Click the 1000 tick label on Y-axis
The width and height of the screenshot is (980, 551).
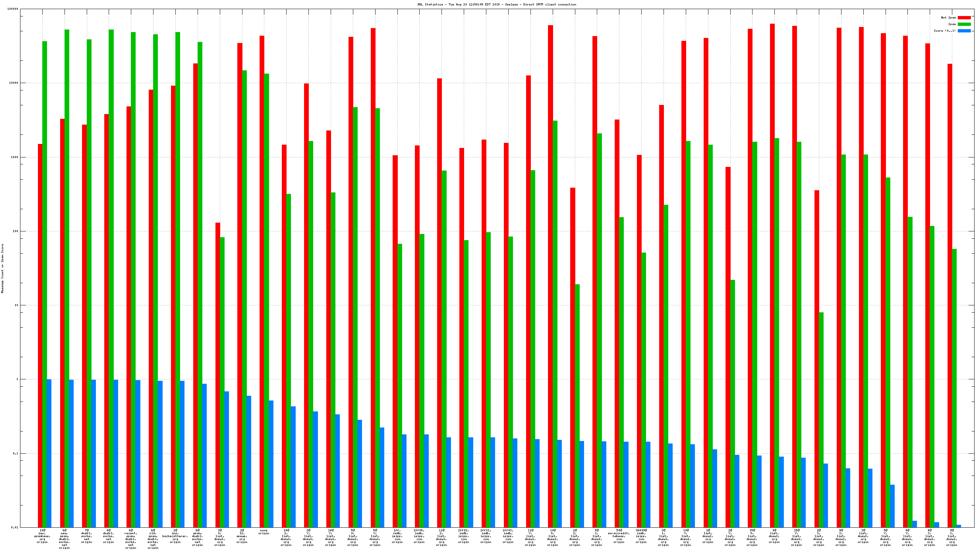[x=15, y=157]
